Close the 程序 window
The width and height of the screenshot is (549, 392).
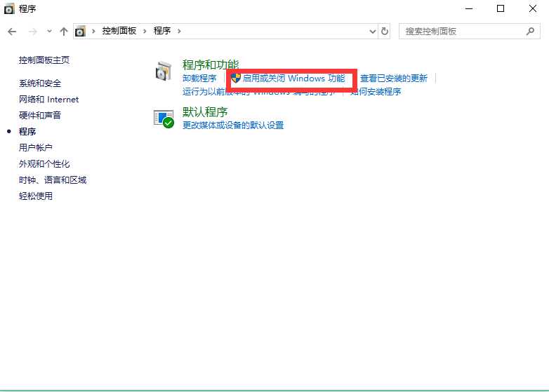[533, 8]
